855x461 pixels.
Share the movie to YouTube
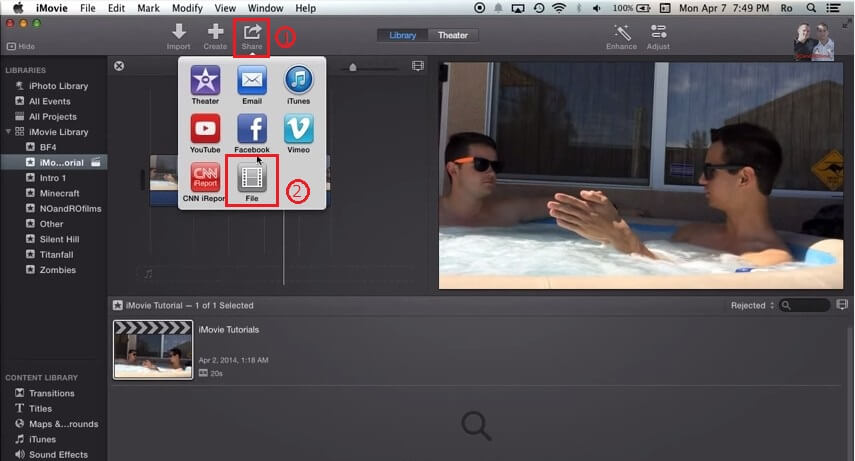[x=205, y=134]
